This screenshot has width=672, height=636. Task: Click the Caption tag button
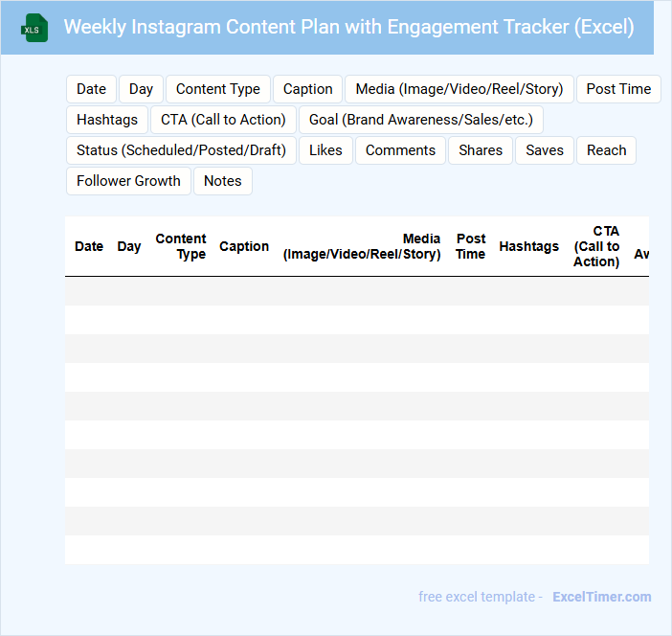click(x=307, y=89)
